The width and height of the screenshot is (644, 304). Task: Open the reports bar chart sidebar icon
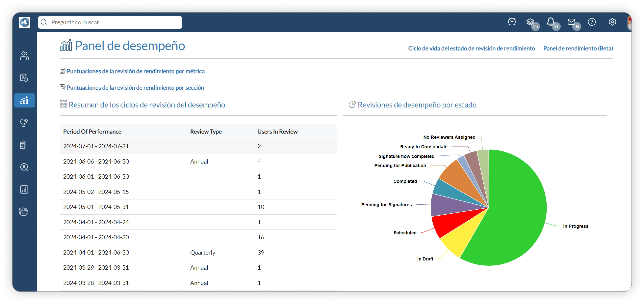(x=24, y=189)
